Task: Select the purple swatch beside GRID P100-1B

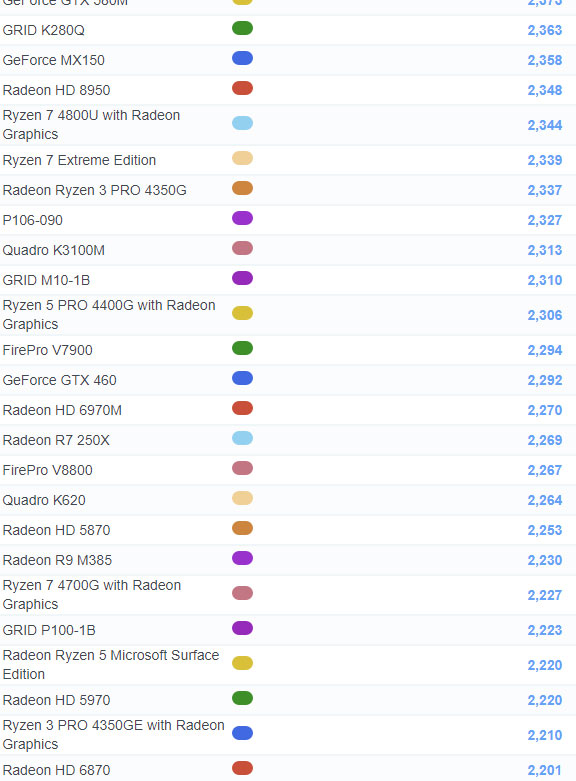Action: [x=242, y=628]
